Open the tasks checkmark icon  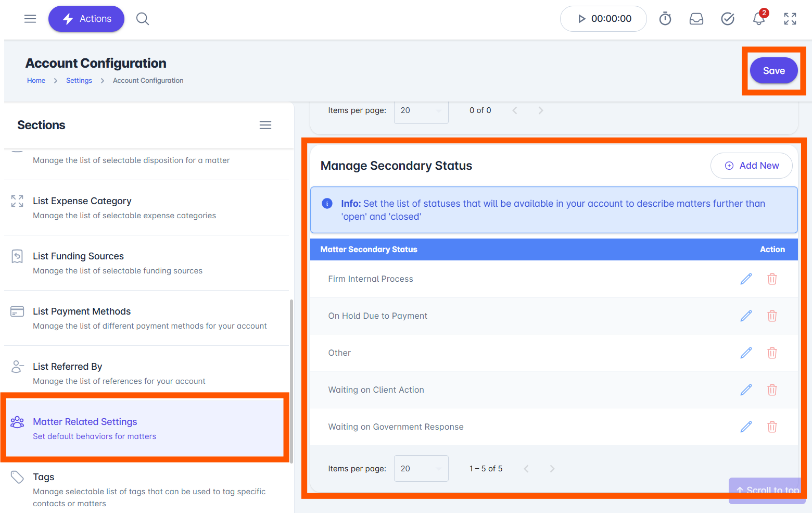tap(728, 19)
